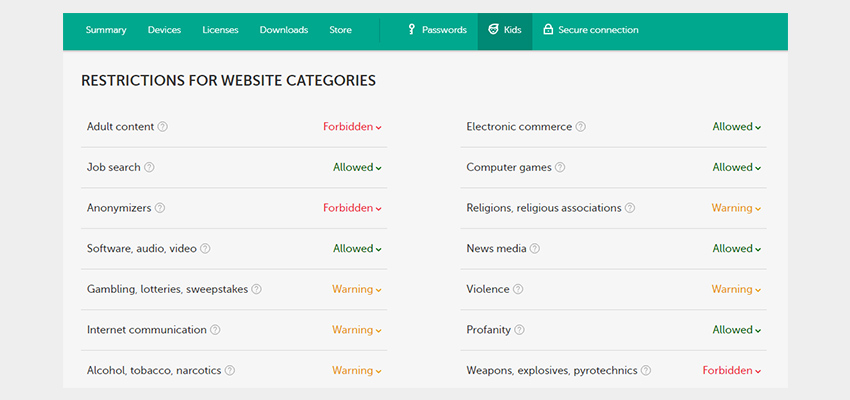
Task: Go to the Summary tab
Action: [x=106, y=30]
